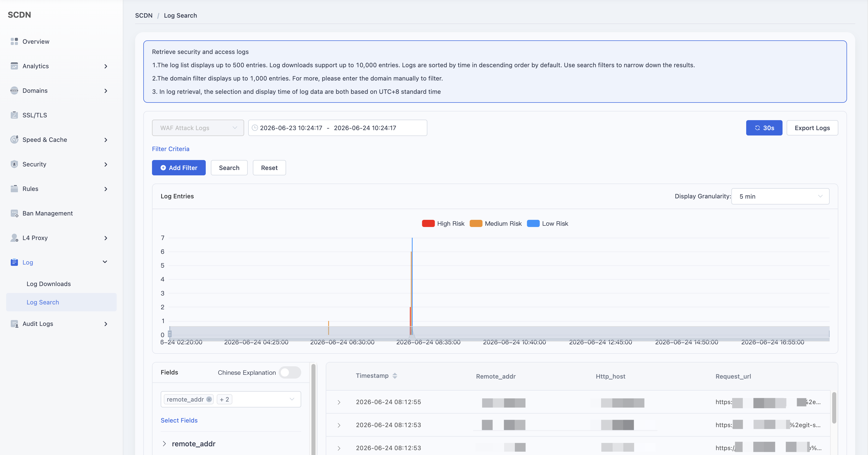Viewport: 868px width, 455px height.
Task: Collapse the Log submenu chevron
Action: pos(105,262)
